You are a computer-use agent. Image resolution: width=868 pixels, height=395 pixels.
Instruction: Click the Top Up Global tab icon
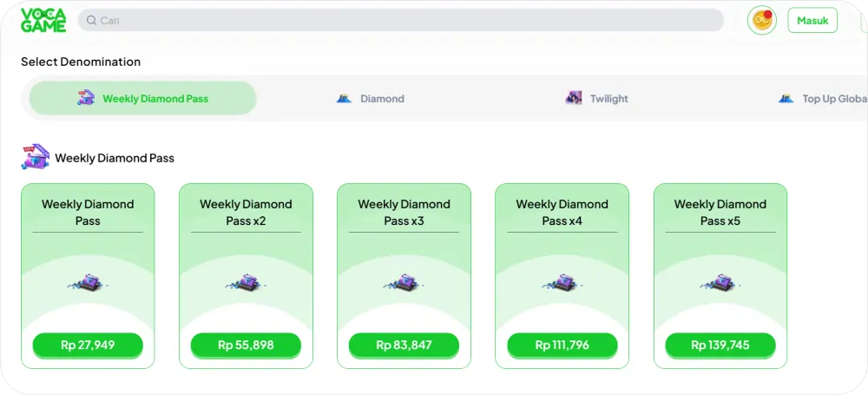point(786,98)
